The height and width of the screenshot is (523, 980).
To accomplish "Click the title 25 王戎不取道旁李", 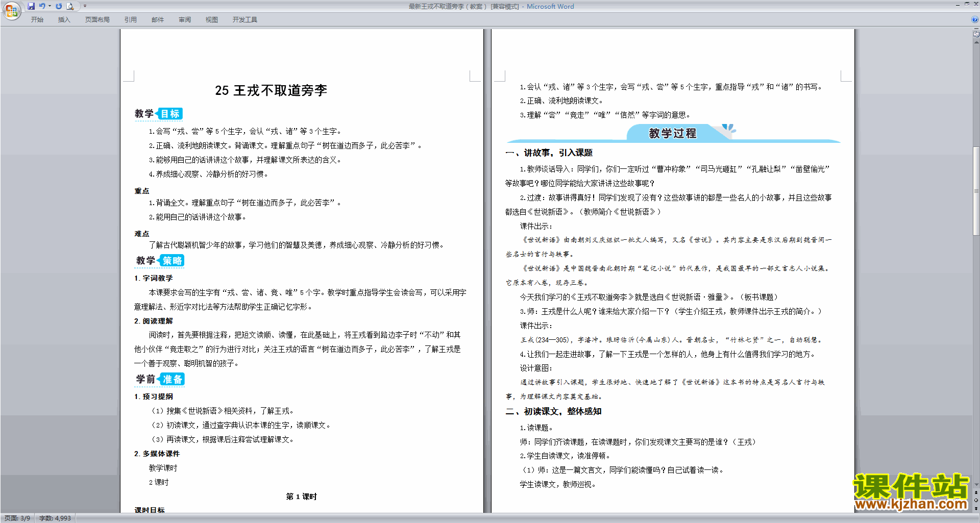I will point(271,90).
